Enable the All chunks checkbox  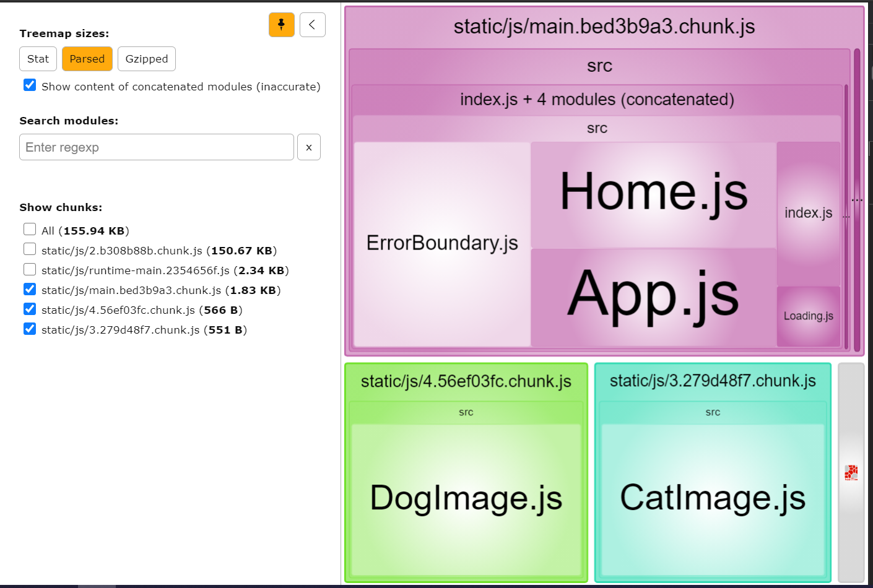coord(29,229)
